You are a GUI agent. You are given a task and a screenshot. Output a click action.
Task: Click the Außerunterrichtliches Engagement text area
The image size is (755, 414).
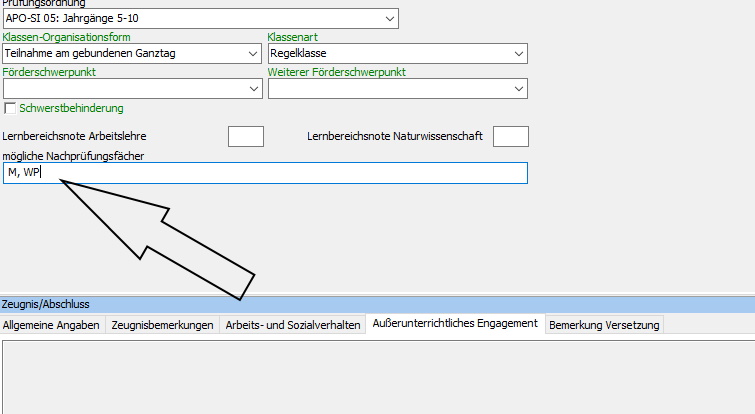tap(378, 377)
